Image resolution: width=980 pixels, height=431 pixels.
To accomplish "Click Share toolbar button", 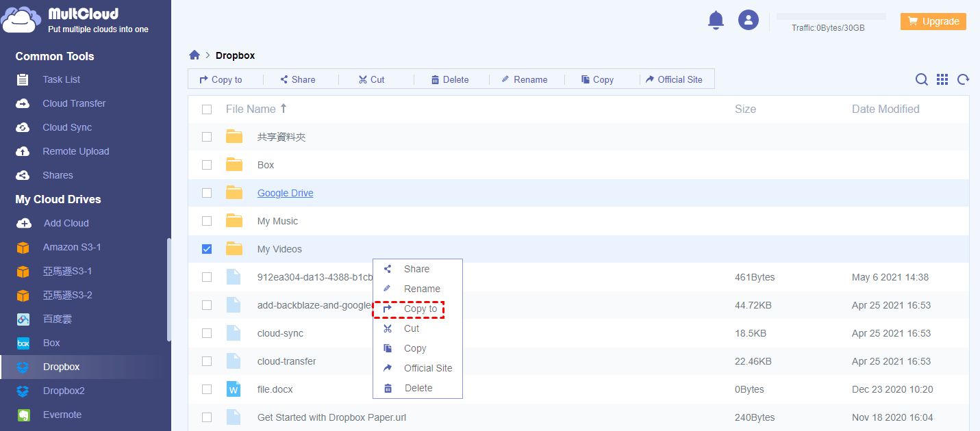I will pyautogui.click(x=298, y=79).
